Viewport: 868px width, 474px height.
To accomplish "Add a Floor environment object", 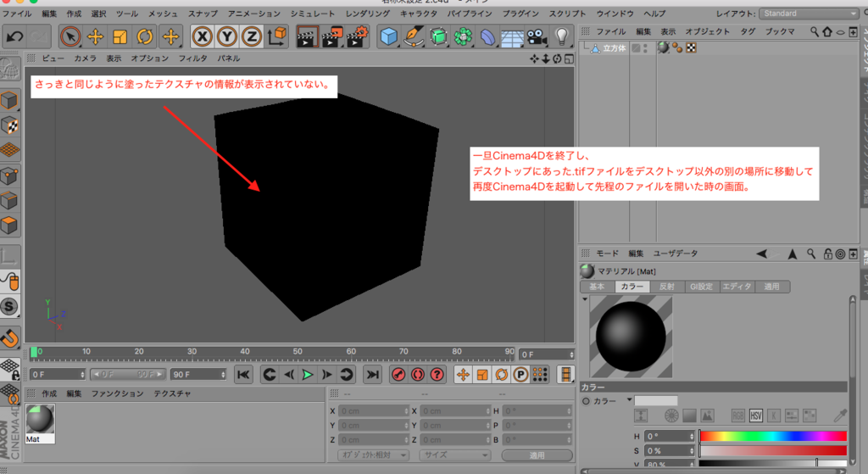I will [x=512, y=37].
